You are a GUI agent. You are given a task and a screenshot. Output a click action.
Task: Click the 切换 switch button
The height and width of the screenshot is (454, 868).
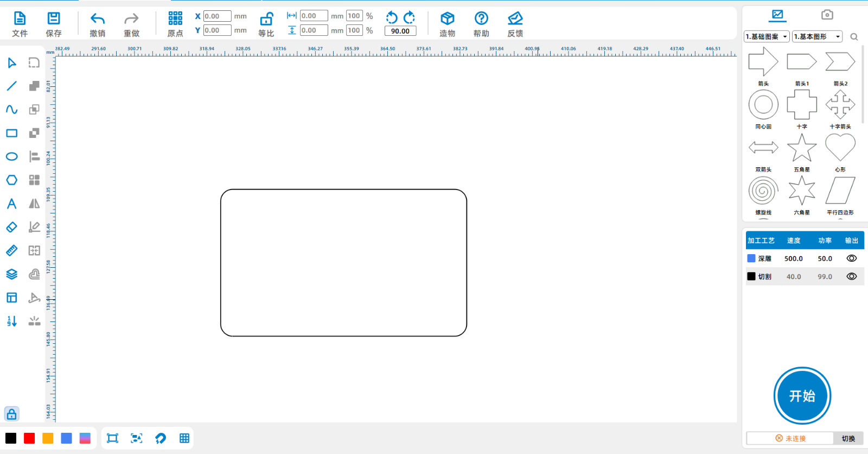click(848, 438)
